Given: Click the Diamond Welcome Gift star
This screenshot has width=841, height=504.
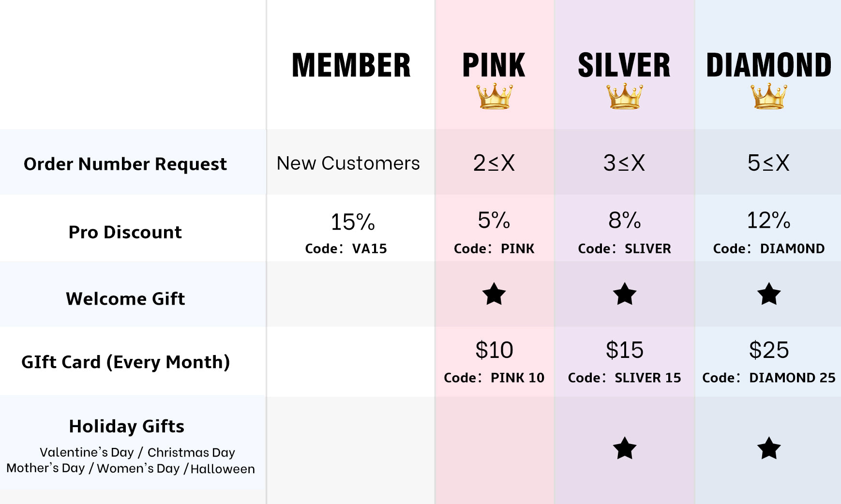Looking at the screenshot, I should click(x=769, y=294).
